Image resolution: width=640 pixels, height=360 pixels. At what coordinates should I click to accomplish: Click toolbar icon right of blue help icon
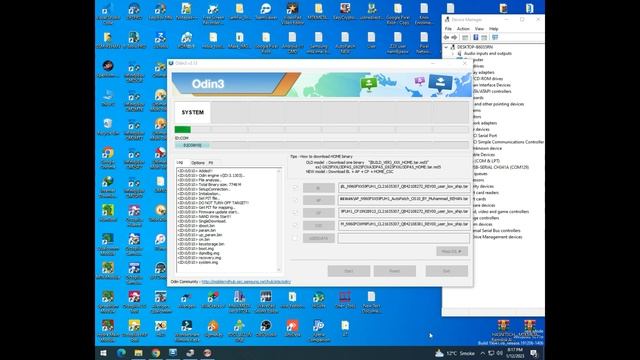[x=484, y=38]
